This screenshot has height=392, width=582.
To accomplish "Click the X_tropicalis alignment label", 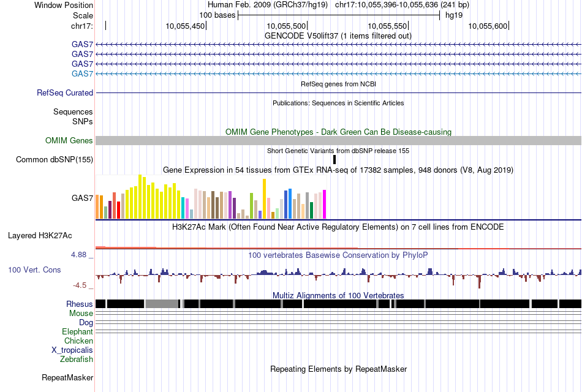I will (72, 350).
